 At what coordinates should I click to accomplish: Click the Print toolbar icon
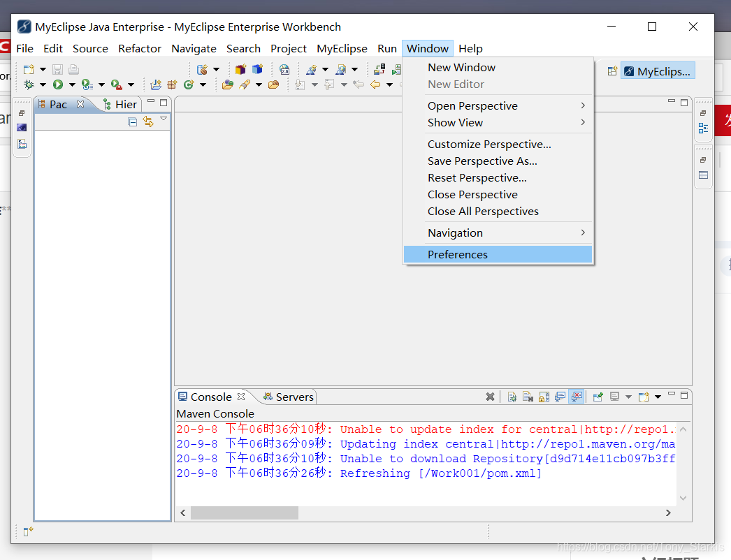[73, 69]
